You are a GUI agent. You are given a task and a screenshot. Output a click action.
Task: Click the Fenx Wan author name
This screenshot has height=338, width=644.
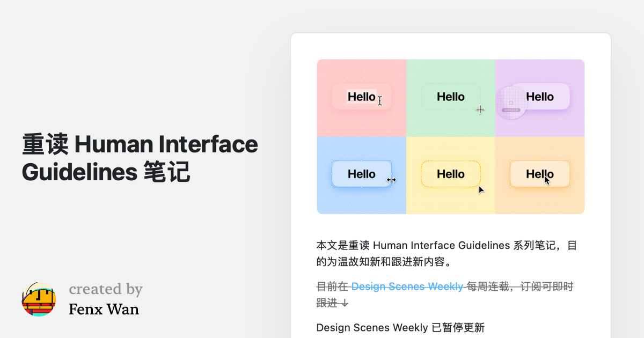104,309
